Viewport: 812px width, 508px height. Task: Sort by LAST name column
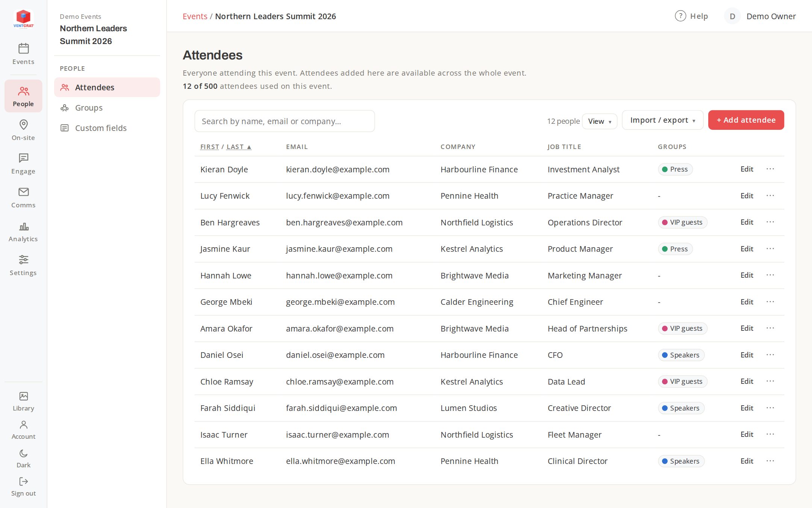click(239, 147)
